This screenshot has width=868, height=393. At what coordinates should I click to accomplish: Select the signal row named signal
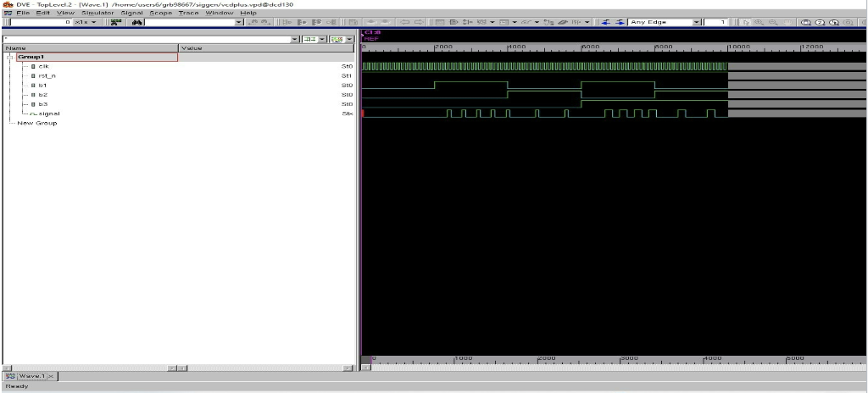coord(48,113)
